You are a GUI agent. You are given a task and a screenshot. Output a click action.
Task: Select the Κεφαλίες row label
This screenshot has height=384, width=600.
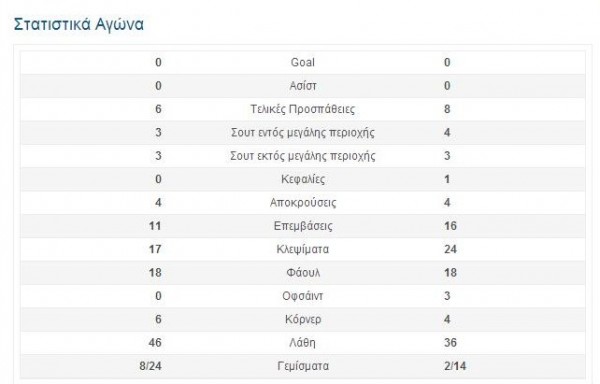click(303, 179)
